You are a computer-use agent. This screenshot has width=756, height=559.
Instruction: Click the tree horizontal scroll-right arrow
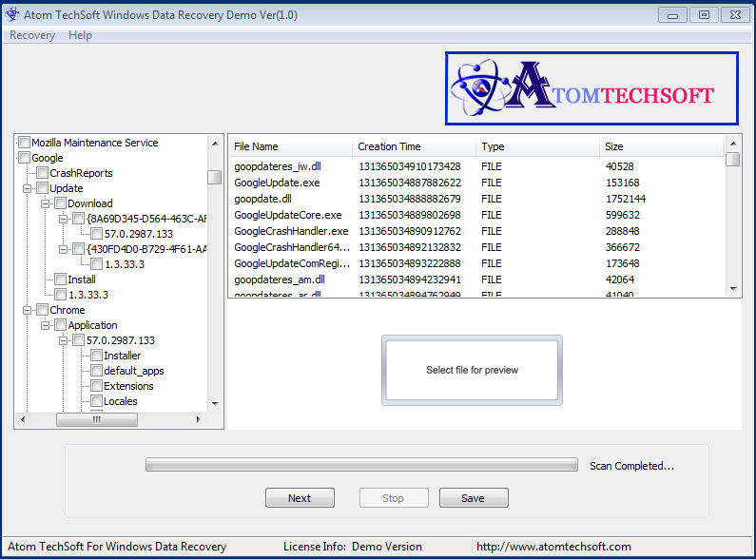pyautogui.click(x=198, y=419)
